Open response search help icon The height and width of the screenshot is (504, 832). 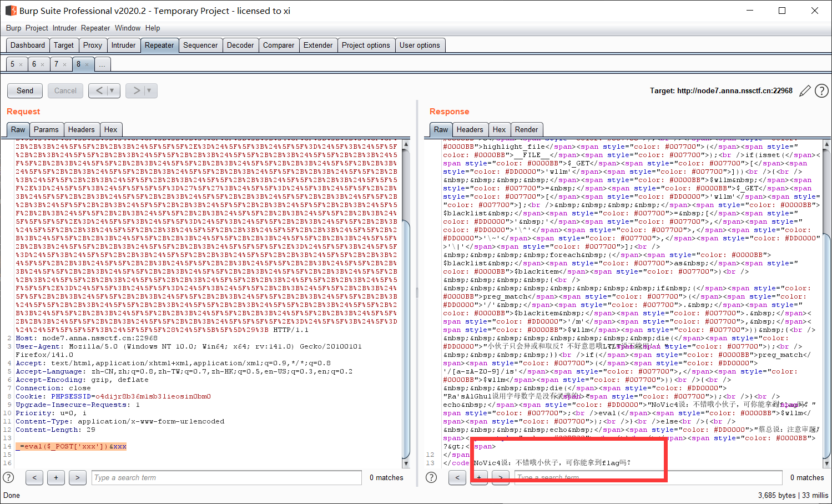[431, 477]
